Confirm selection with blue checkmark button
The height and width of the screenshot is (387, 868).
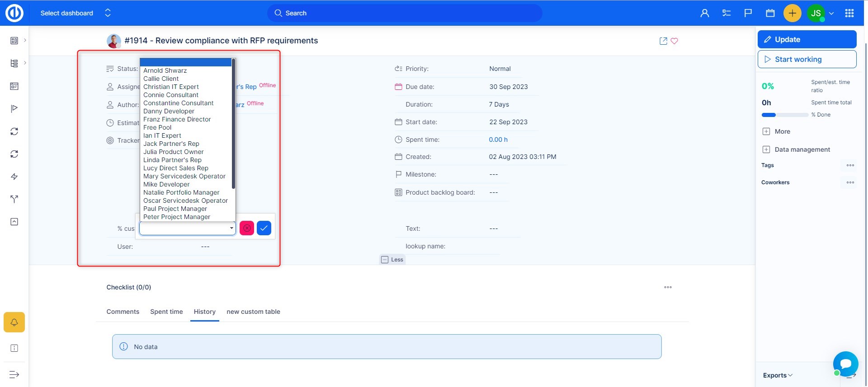264,228
